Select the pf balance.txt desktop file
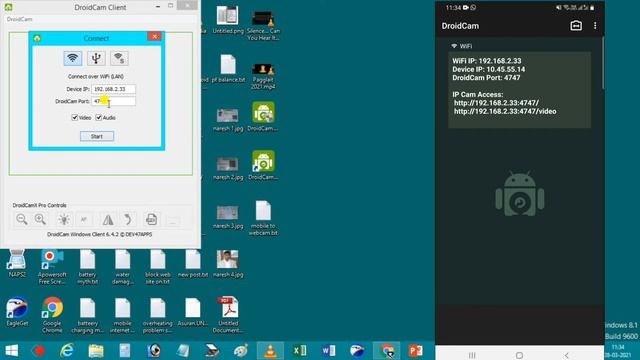Screen dimensions: 640x360 (228, 69)
